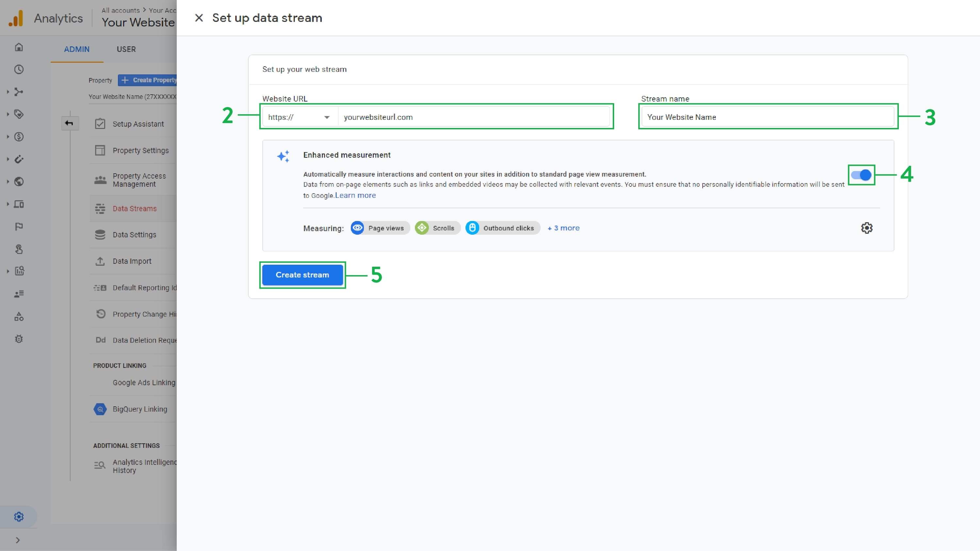Viewport: 980px width, 551px height.
Task: Open the BigQuery Linking icon
Action: click(100, 409)
